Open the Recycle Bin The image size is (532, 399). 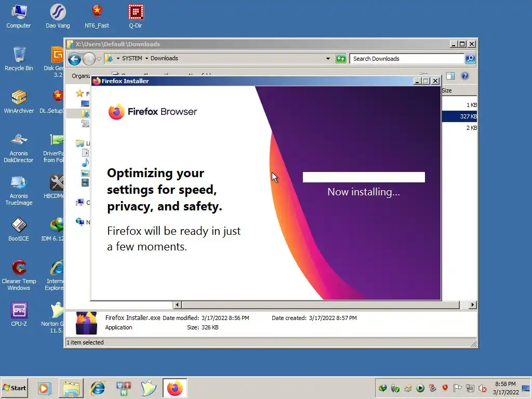pyautogui.click(x=19, y=59)
